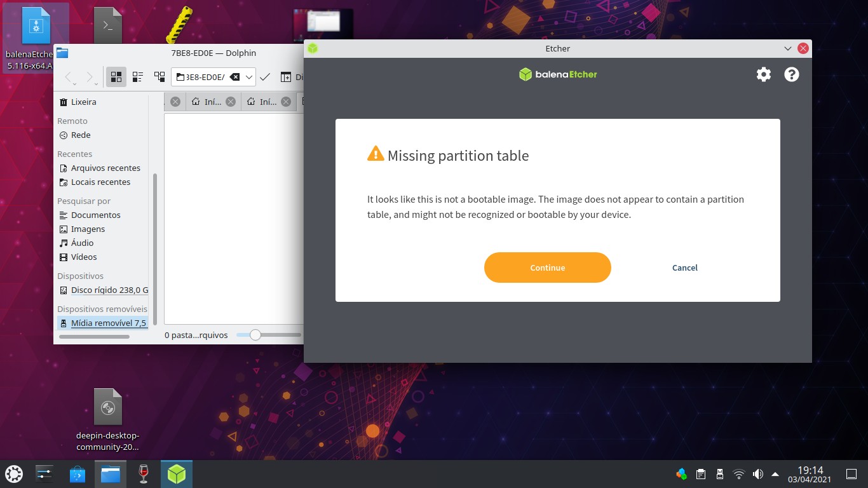
Task: Click the Etcher window title icon
Action: (313, 48)
